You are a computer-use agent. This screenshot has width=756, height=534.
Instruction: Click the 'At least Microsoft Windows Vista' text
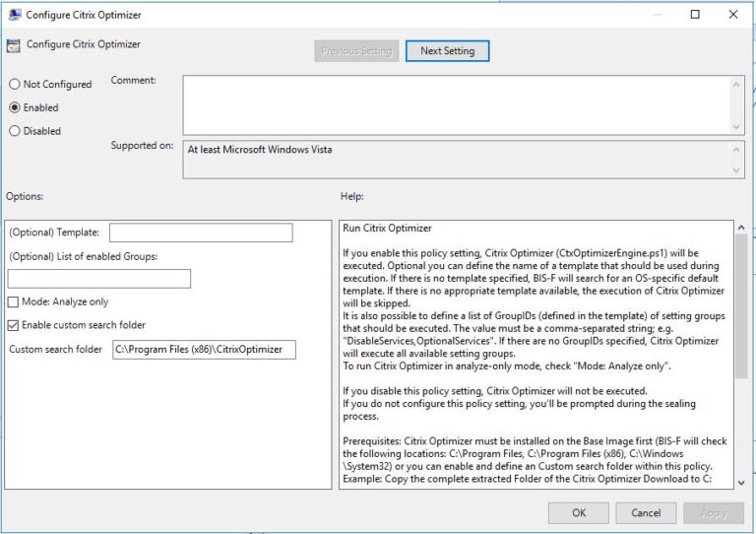pyautogui.click(x=260, y=150)
